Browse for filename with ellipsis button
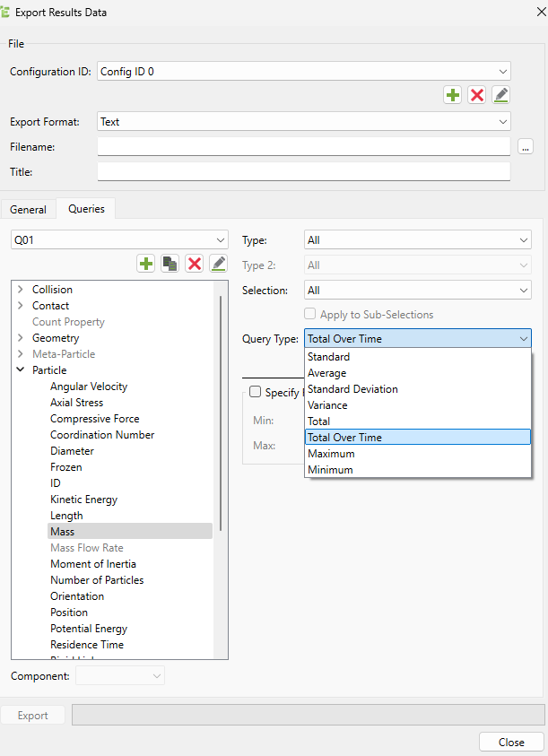 [526, 146]
